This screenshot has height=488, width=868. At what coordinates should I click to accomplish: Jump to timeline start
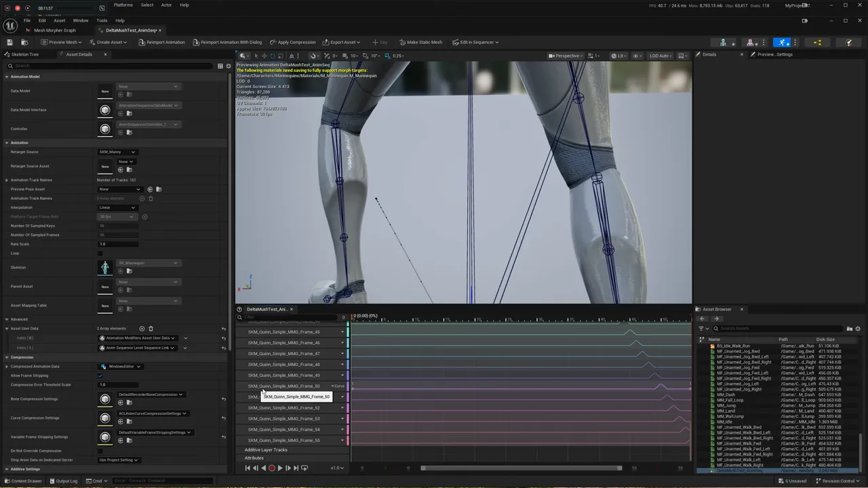coord(248,468)
